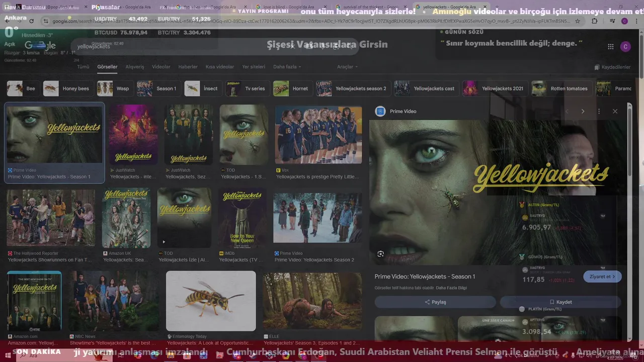This screenshot has height=362, width=644.
Task: Bookmark this page with the star icon
Action: click(x=578, y=21)
